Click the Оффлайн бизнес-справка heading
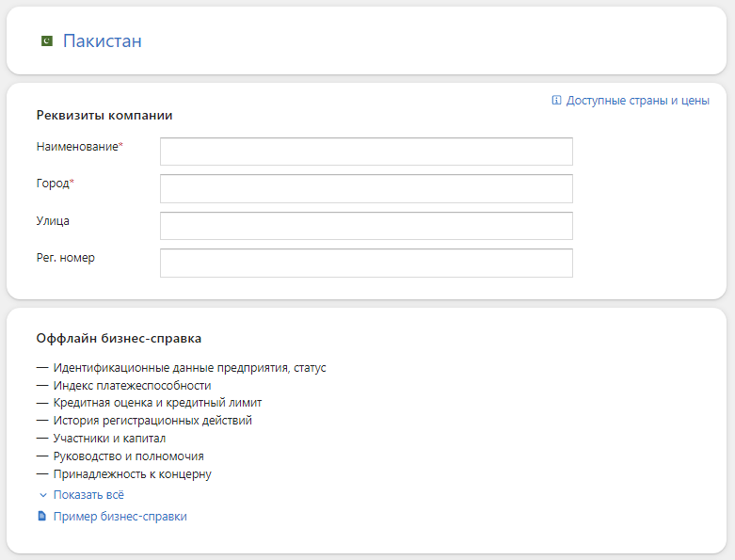 click(x=119, y=338)
